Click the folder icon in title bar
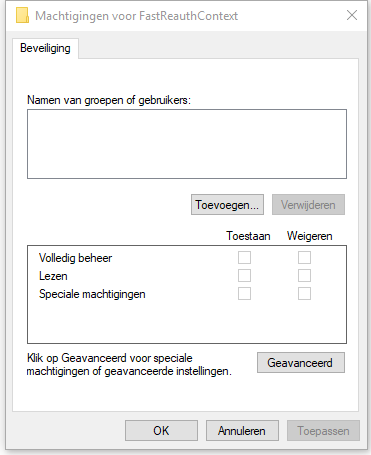The width and height of the screenshot is (371, 455). (x=22, y=16)
